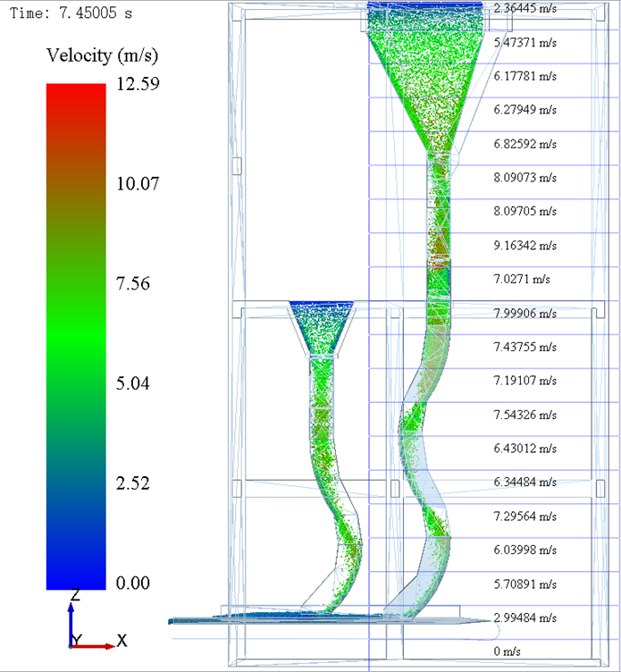Select the Velocity (m/s) legend title

[103, 55]
